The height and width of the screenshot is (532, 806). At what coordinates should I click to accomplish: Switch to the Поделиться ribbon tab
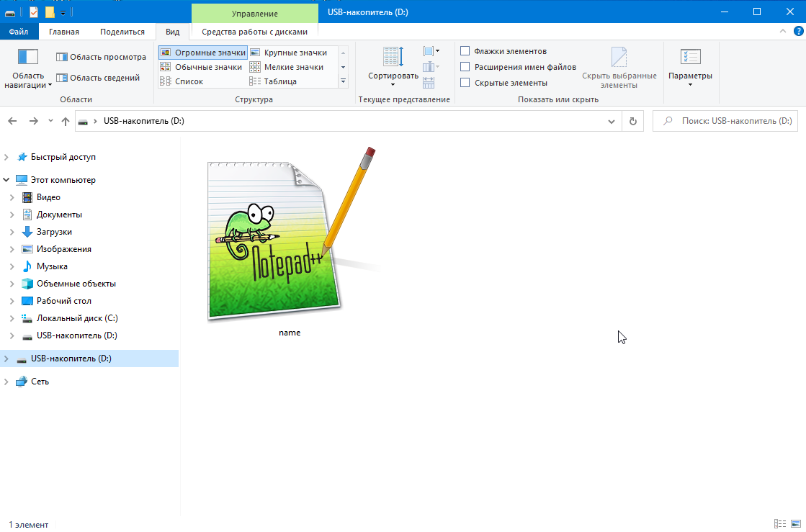pyautogui.click(x=122, y=32)
